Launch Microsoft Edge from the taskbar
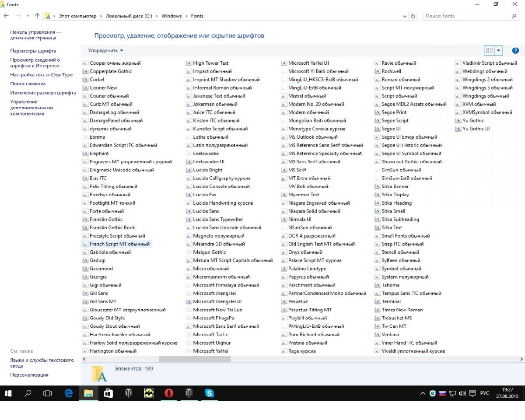Image resolution: width=525 pixels, height=420 pixels. point(69,393)
